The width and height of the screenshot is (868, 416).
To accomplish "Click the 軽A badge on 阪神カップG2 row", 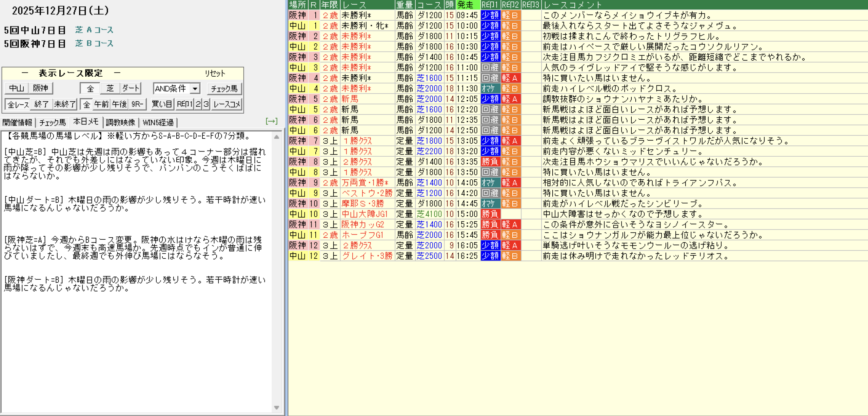I will tap(510, 224).
